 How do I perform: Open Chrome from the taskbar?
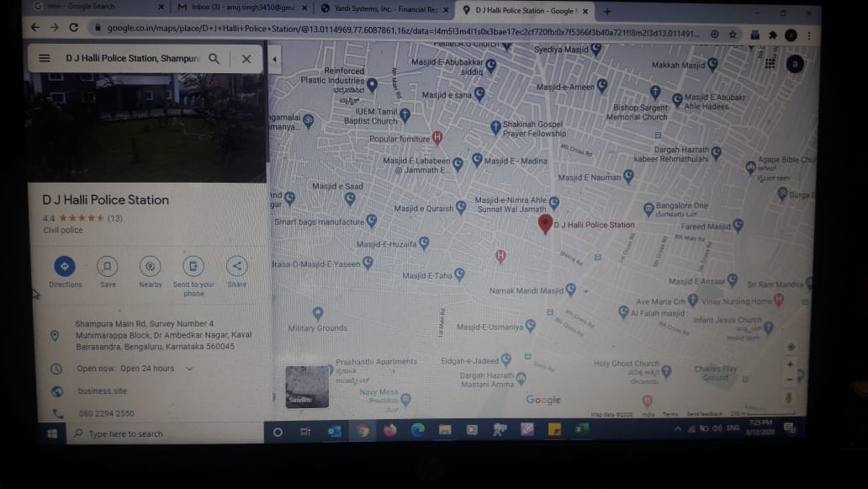(x=362, y=430)
